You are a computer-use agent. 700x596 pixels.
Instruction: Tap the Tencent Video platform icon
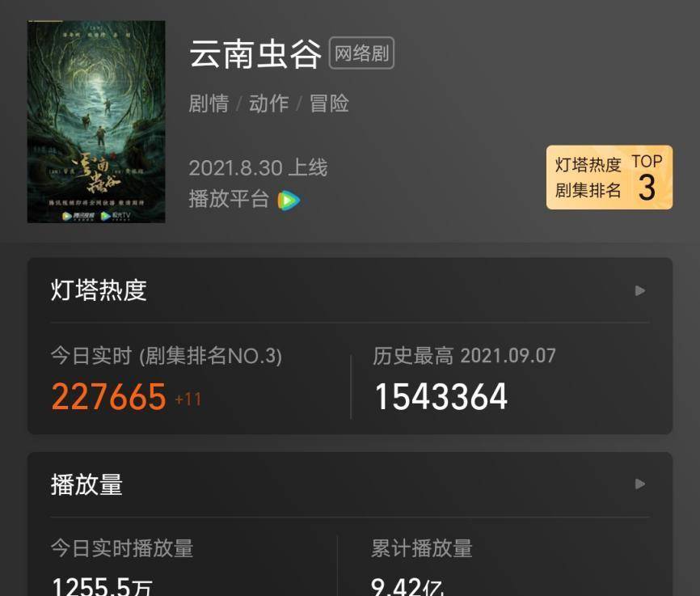pos(289,201)
